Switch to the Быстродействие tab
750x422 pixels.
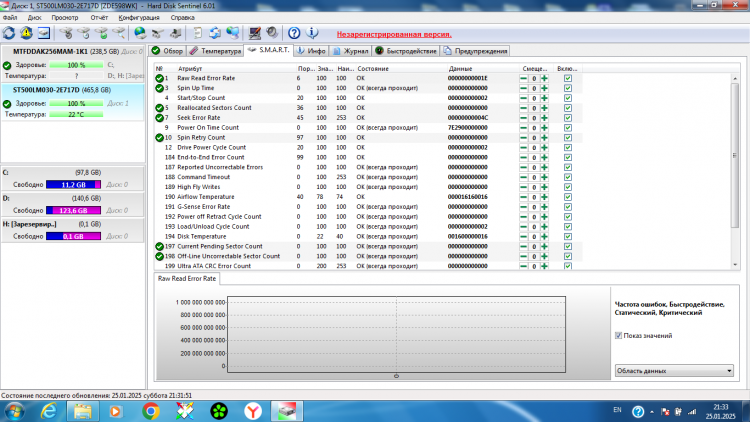(x=406, y=51)
